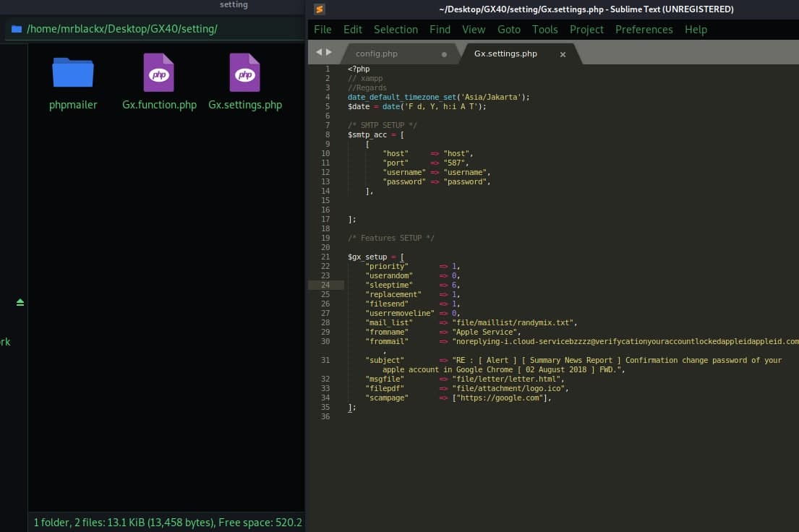
Task: Click the "Apple Service" fromname value
Action: point(484,332)
